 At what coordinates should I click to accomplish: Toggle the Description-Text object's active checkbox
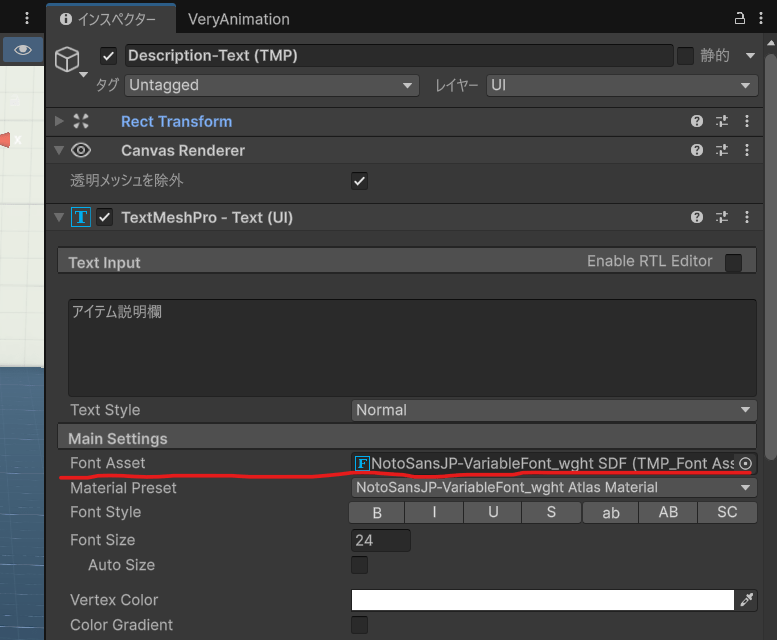109,56
